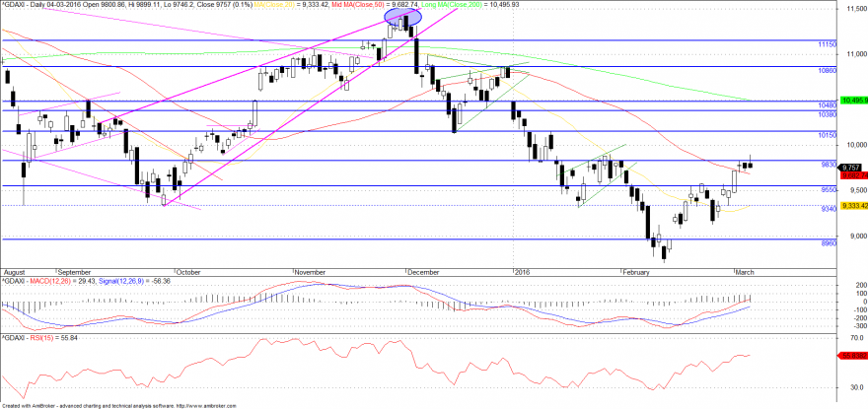
Task: Click the October date axis label
Action: click(x=189, y=272)
